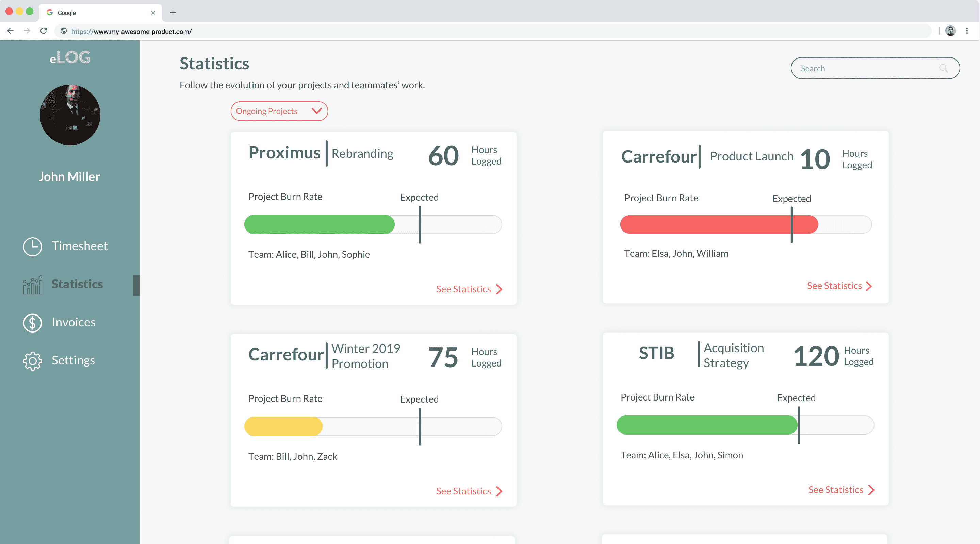Click the Product Launch subtitle

pyautogui.click(x=751, y=156)
